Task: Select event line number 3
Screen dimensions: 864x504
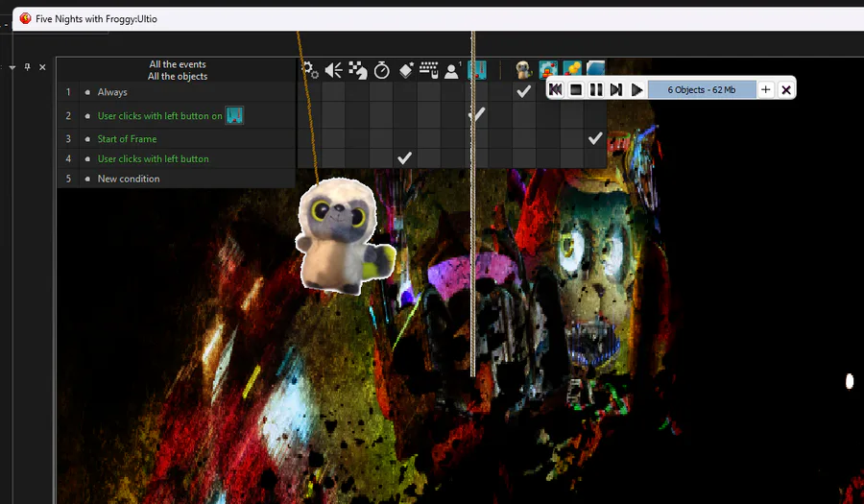Action: tap(68, 139)
